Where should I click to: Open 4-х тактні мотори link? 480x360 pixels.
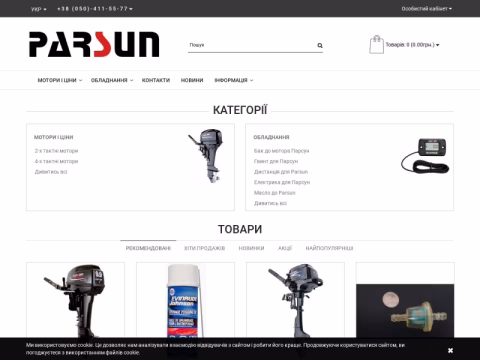56,161
